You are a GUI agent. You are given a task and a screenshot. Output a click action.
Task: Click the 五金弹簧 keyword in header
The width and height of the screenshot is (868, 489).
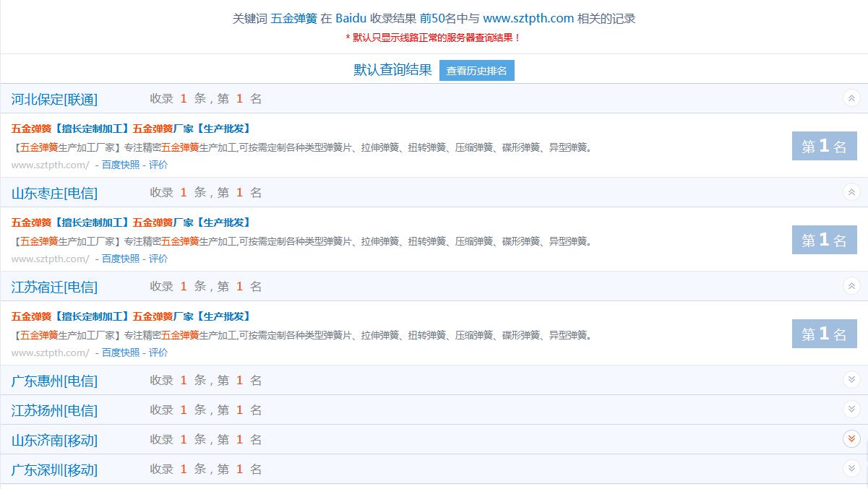pos(293,19)
